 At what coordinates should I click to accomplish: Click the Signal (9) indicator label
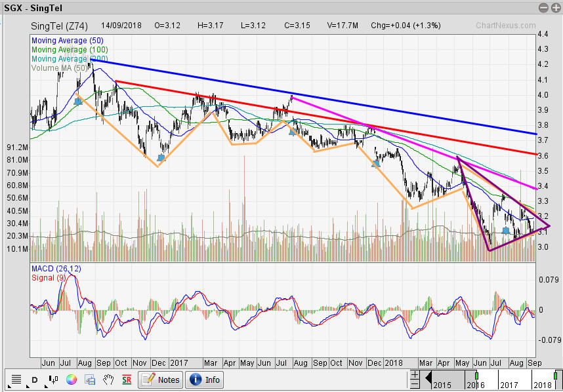pos(49,278)
